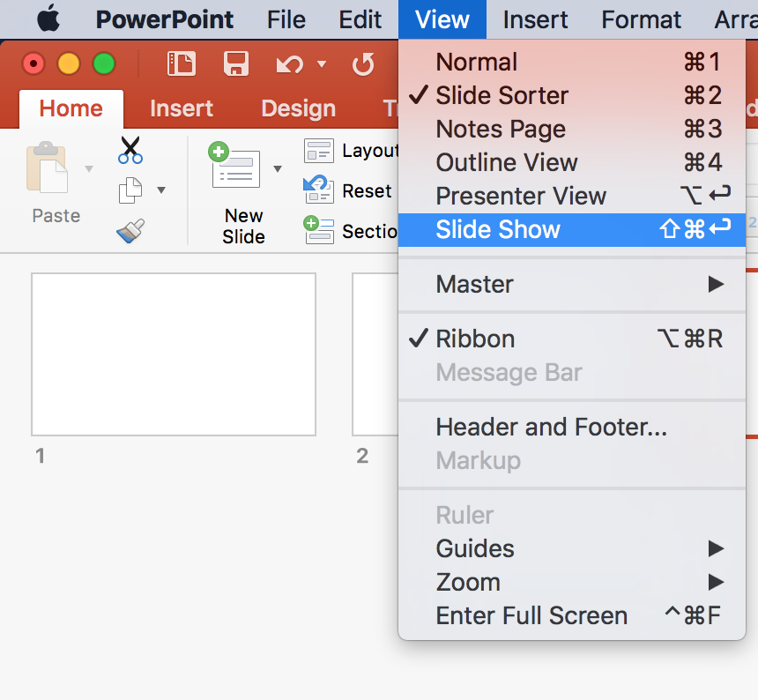Click the Cut scissors icon
758x700 pixels.
[x=130, y=151]
